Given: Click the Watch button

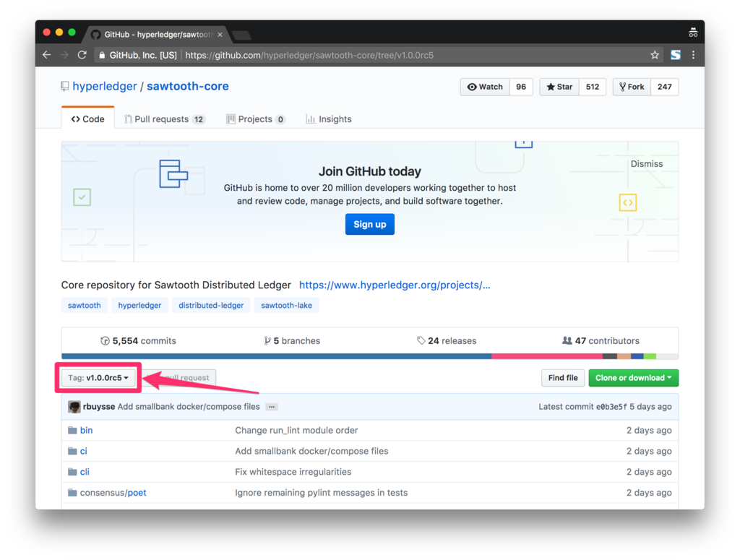Looking at the screenshot, I should (485, 87).
